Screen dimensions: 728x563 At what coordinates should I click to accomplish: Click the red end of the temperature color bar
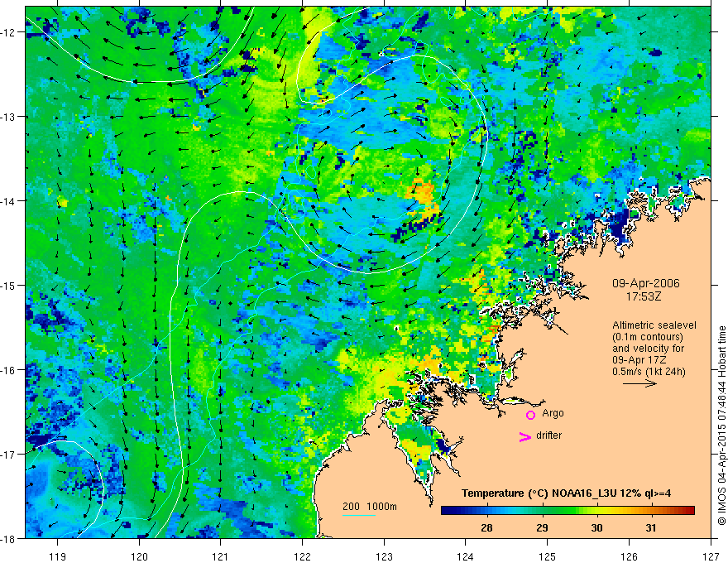(689, 511)
